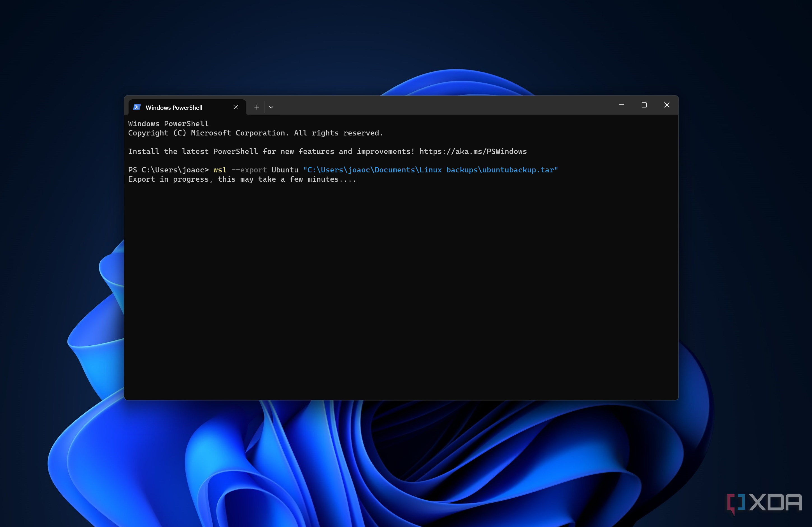Click the "PS C:\Users\joaoc>" prompt
The width and height of the screenshot is (812, 527).
pos(168,170)
